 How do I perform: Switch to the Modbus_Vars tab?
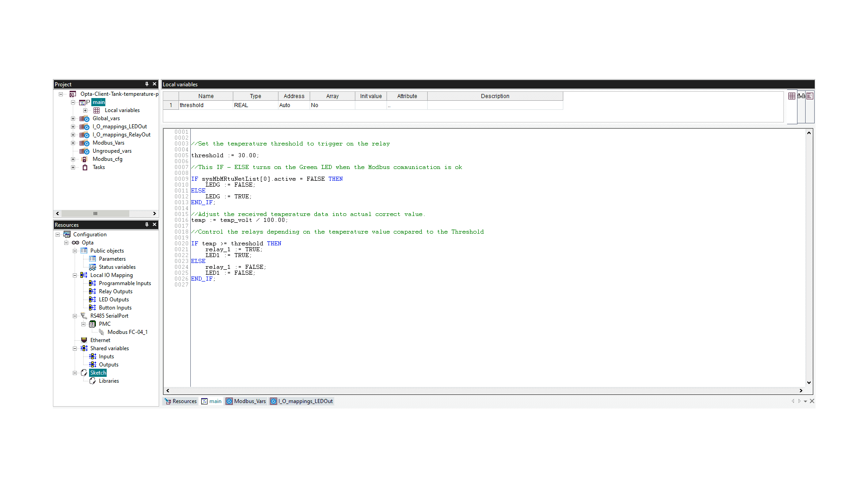pos(246,401)
